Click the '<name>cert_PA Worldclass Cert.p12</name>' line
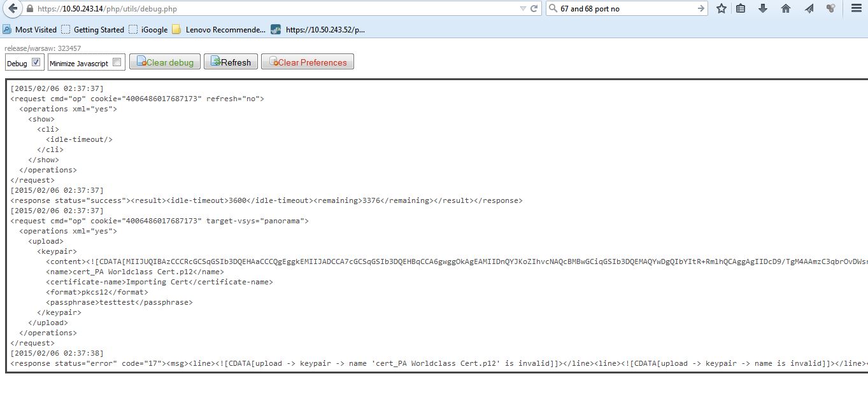Image resolution: width=868 pixels, height=397 pixels. [135, 272]
